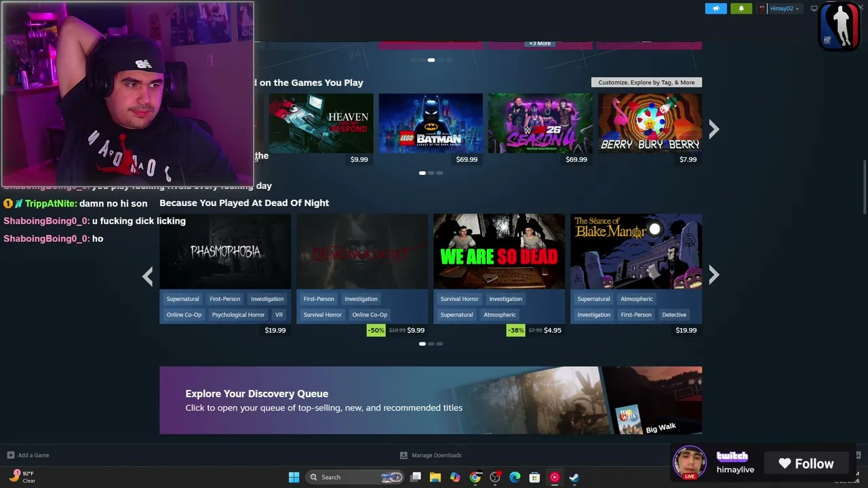This screenshot has height=488, width=868.
Task: Click the blue announcements megaphone icon
Action: [716, 8]
